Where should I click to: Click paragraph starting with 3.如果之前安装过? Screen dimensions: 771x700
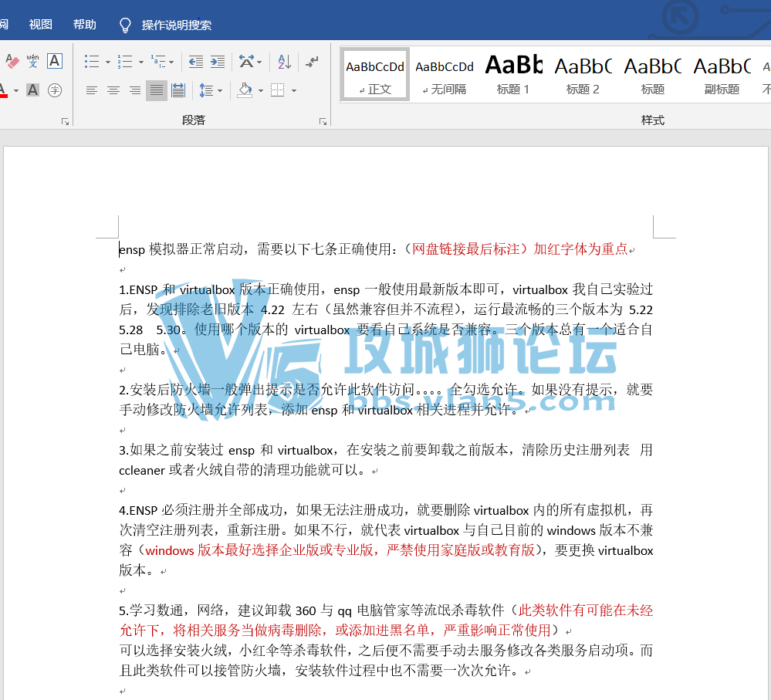pos(386,460)
